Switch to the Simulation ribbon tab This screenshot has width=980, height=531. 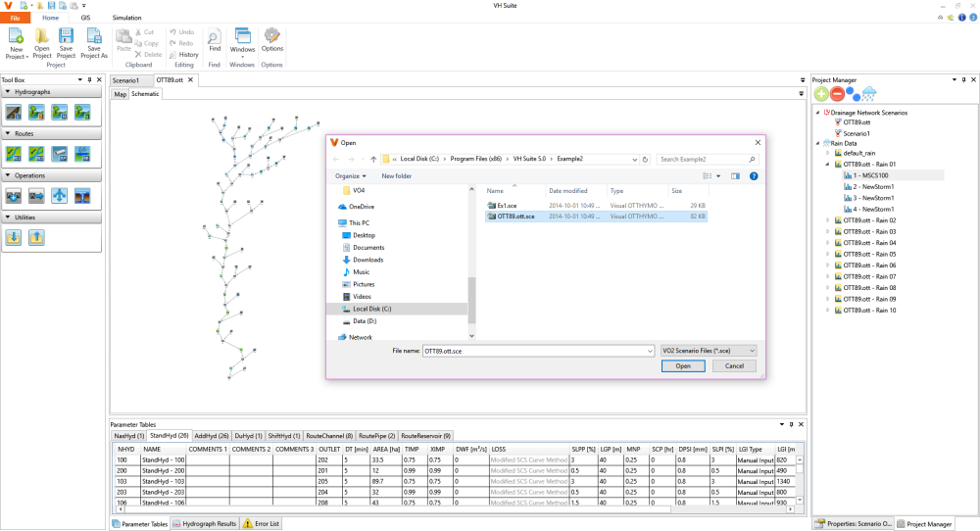[126, 18]
